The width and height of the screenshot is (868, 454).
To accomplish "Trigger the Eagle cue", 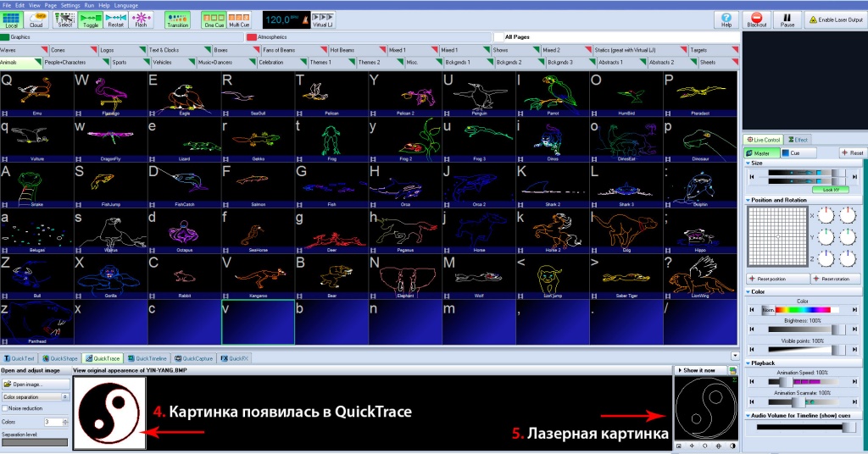I will tap(184, 93).
